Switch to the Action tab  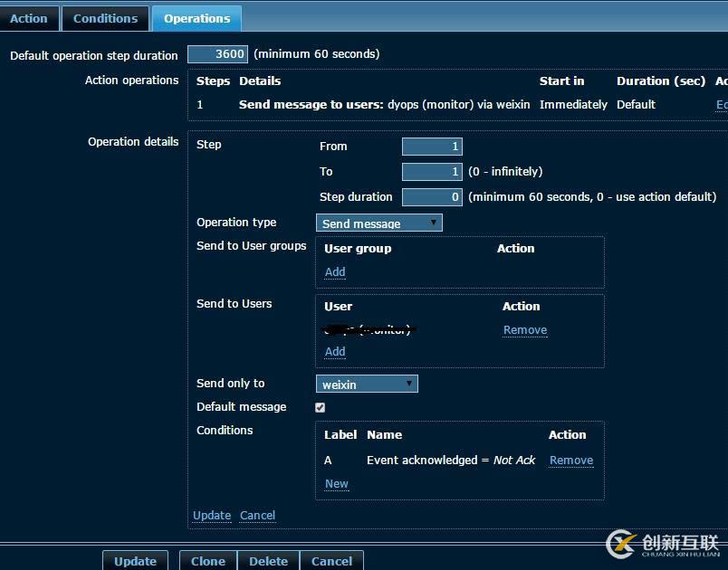(29, 18)
